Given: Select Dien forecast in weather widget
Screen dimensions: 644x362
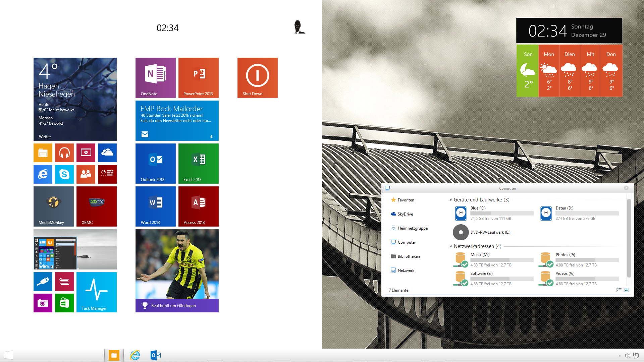Looking at the screenshot, I should (570, 71).
